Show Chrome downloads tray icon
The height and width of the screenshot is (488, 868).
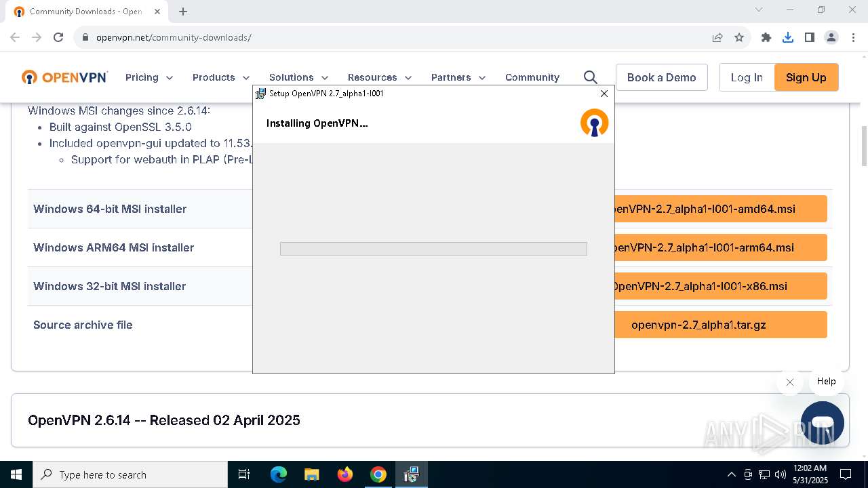[x=788, y=37]
